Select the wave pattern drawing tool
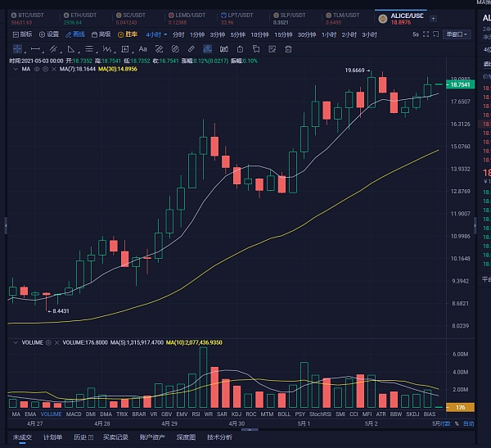The height and width of the screenshot is (448, 491). (107, 49)
